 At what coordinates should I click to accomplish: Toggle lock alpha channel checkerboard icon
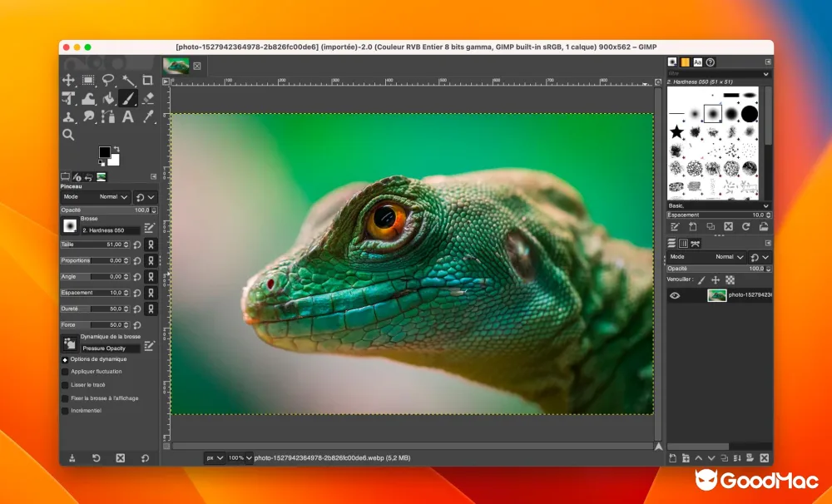click(x=730, y=280)
